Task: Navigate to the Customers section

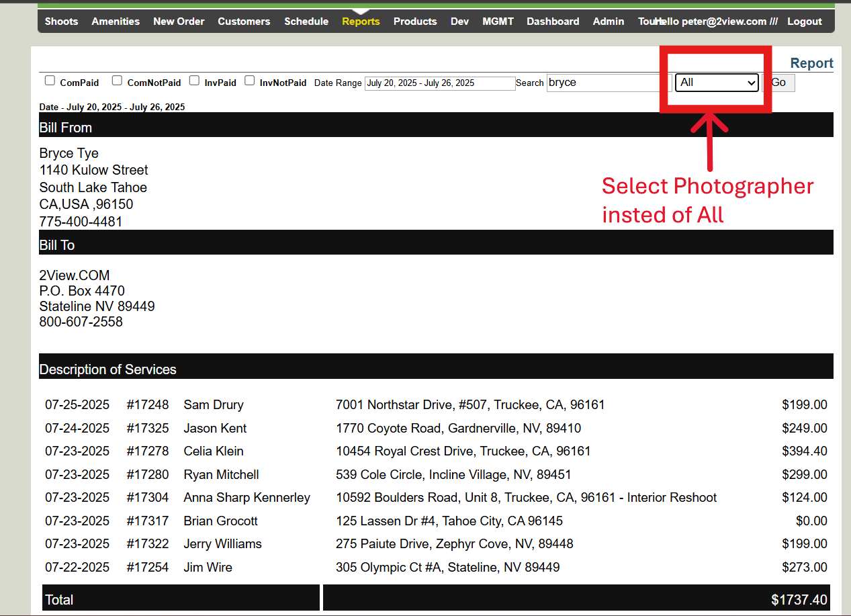Action: pos(244,21)
